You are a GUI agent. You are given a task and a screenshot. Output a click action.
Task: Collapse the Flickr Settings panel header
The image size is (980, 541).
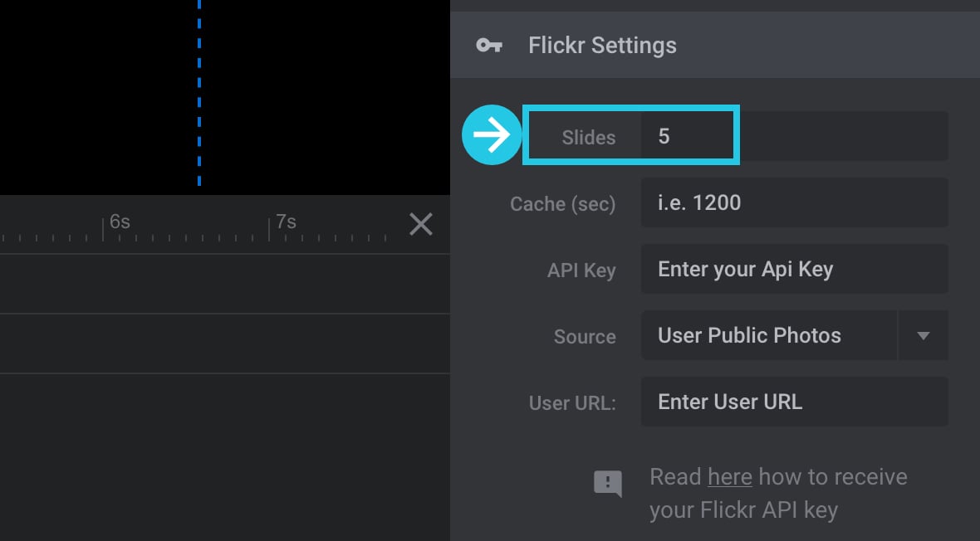pos(715,45)
